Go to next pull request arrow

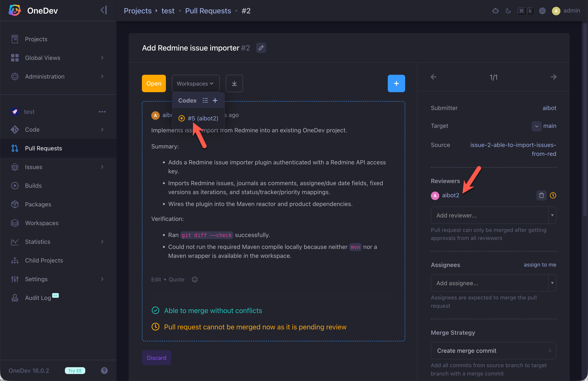[x=553, y=77]
